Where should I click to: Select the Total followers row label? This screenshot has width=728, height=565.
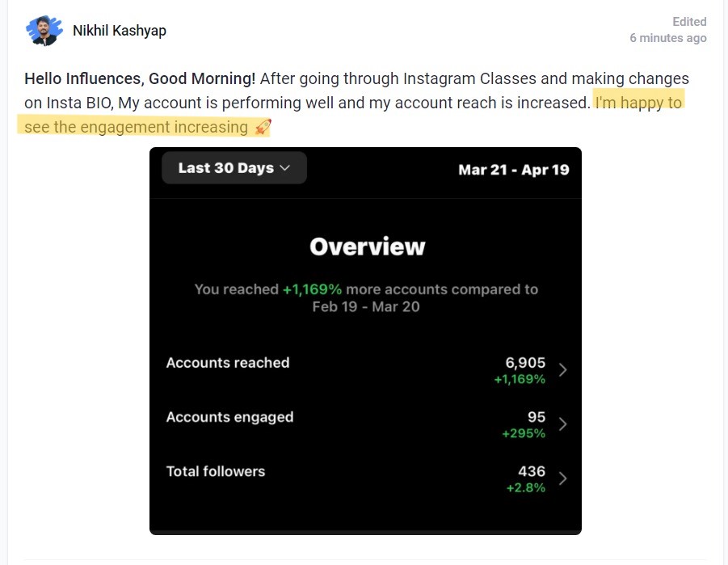[x=216, y=471]
